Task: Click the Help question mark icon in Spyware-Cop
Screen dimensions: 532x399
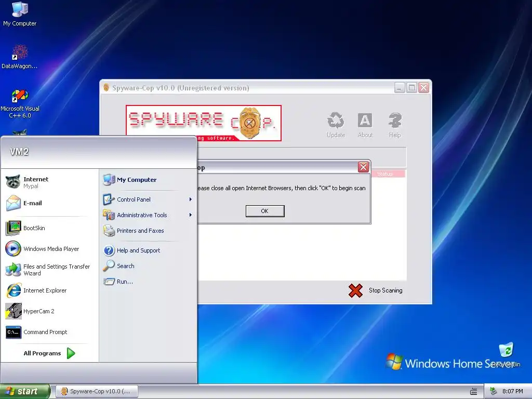Action: (395, 125)
